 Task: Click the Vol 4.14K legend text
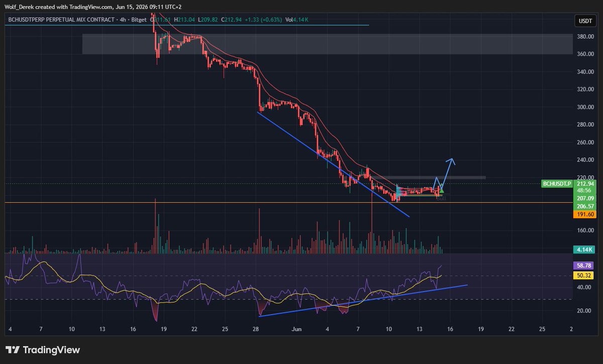pyautogui.click(x=296, y=20)
